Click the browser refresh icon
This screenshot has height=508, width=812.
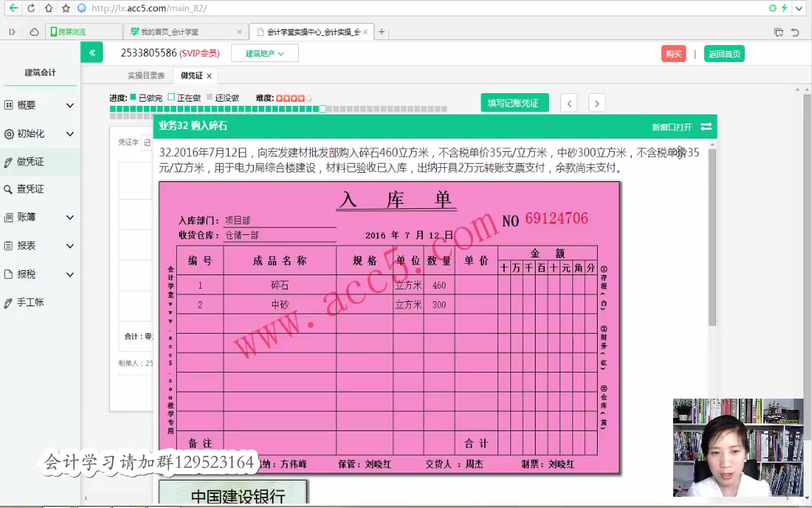[x=30, y=8]
